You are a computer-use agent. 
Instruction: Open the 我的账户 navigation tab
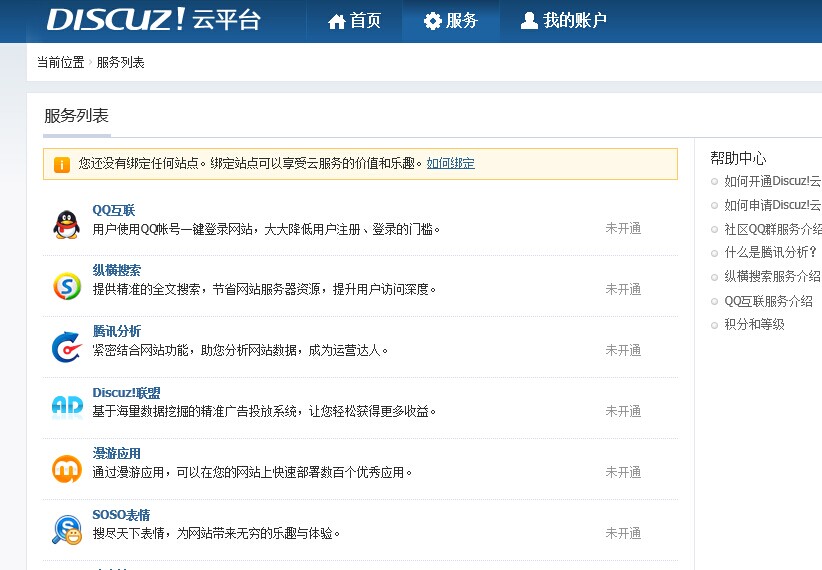point(564,20)
